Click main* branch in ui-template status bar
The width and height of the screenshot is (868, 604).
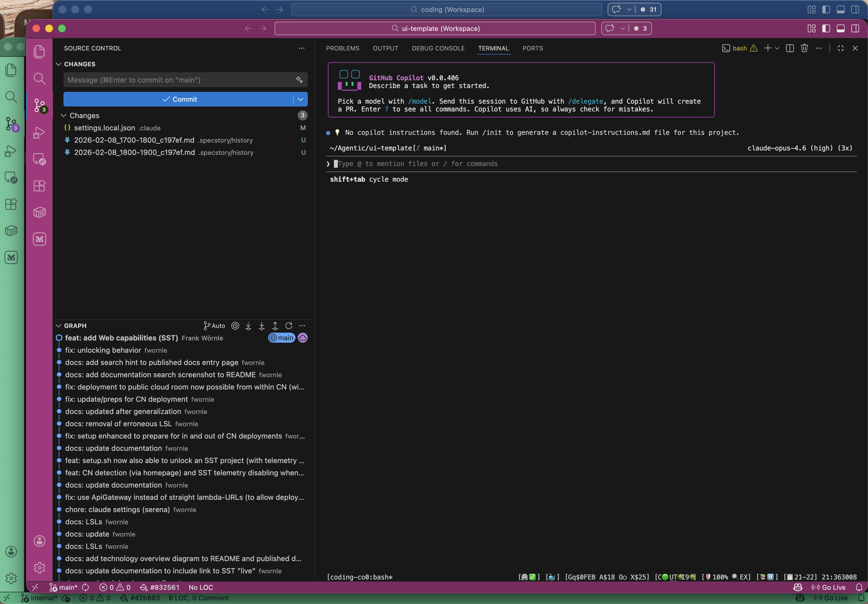pyautogui.click(x=64, y=587)
